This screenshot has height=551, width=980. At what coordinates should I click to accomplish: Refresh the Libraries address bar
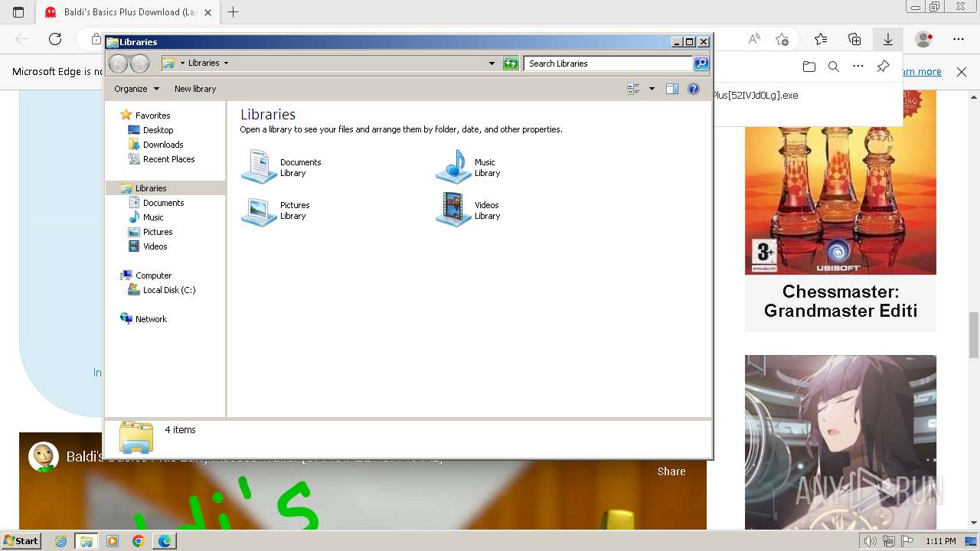pyautogui.click(x=511, y=64)
